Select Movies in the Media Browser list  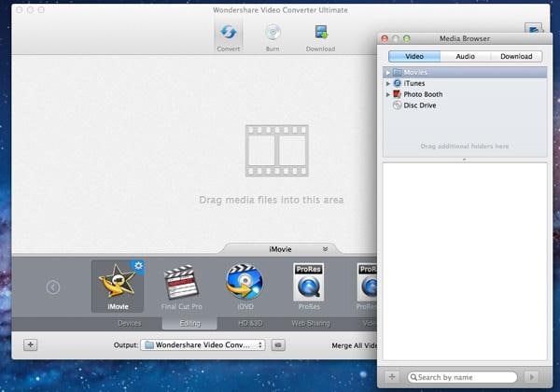[465, 73]
